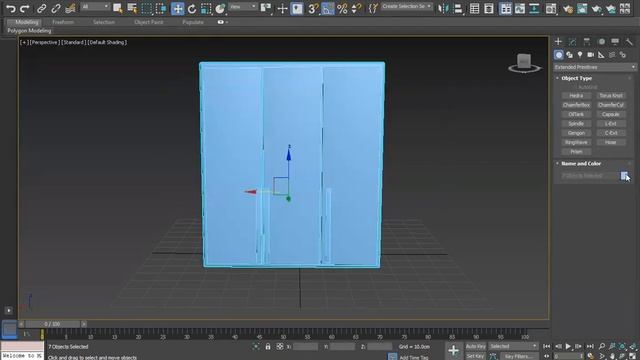The height and width of the screenshot is (360, 640).
Task: Click the Bind to Space Warp icon
Action: [x=70, y=8]
